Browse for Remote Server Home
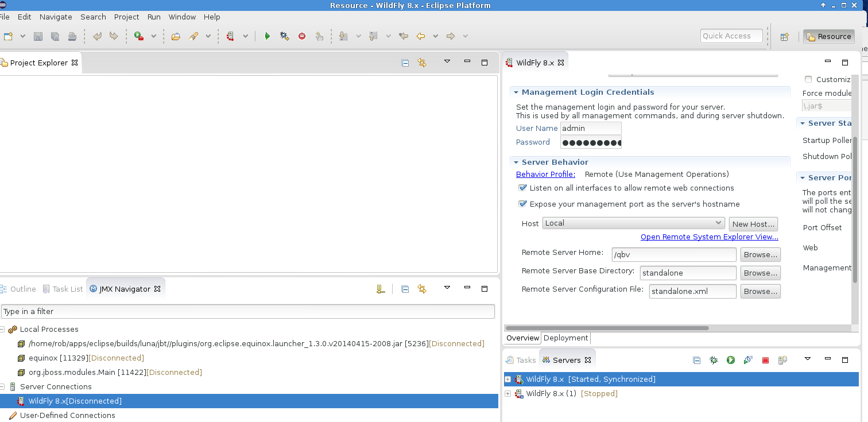Image resolution: width=868 pixels, height=422 pixels. point(761,254)
